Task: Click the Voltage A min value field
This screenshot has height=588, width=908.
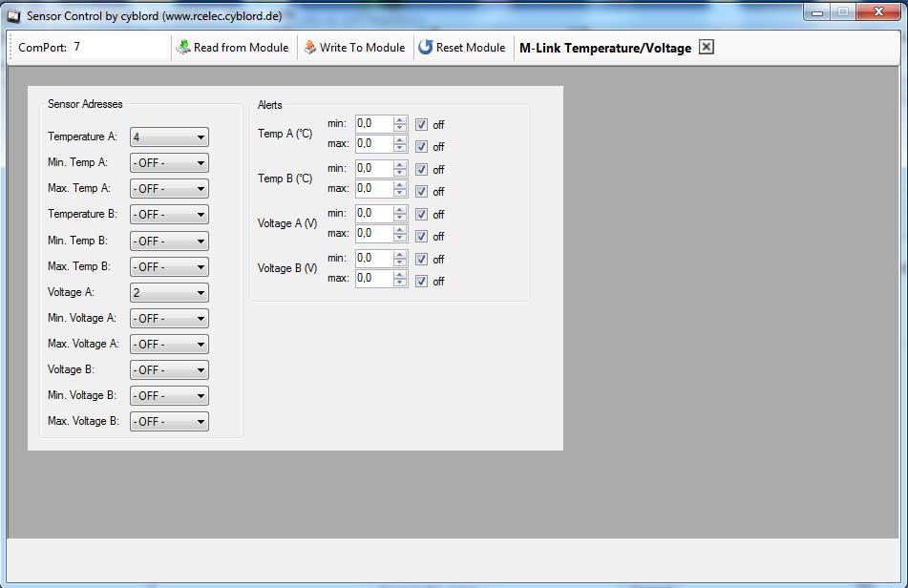Action: pyautogui.click(x=374, y=213)
